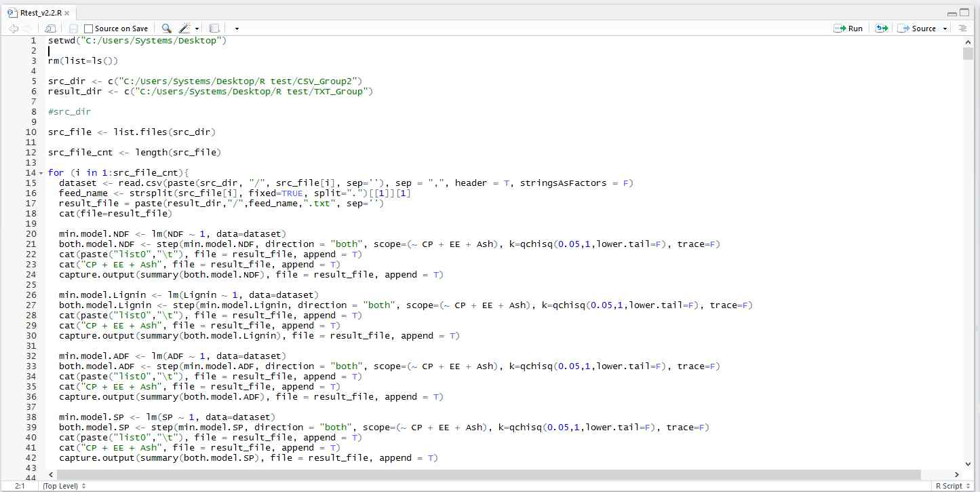This screenshot has height=492, width=980.
Task: Source the script with the Source button
Action: click(916, 29)
